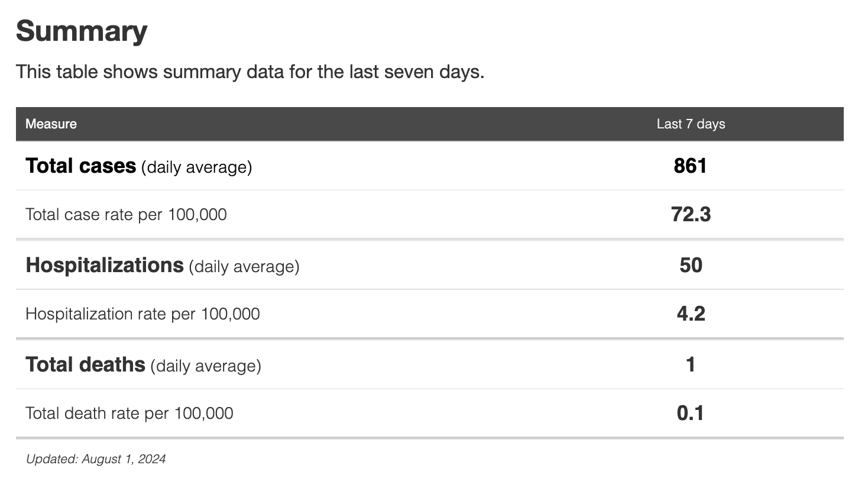868x478 pixels.
Task: Select the total deaths value 1
Action: coord(691,364)
